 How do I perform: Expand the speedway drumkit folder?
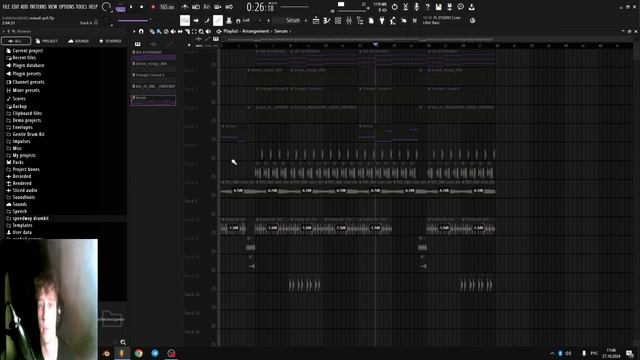click(x=27, y=218)
